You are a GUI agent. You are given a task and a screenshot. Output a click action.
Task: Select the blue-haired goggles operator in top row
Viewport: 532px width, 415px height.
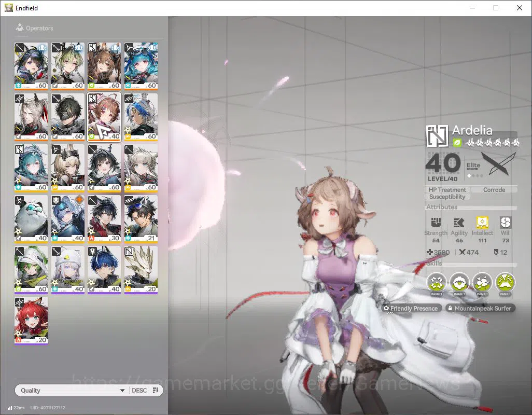tap(141, 66)
